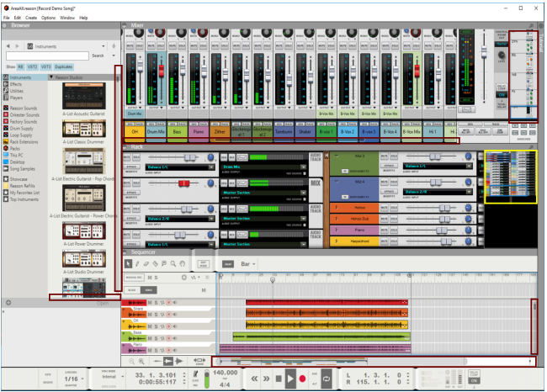Click the browser forward arrow
Image resolution: width=547 pixels, height=392 pixels.
point(17,46)
